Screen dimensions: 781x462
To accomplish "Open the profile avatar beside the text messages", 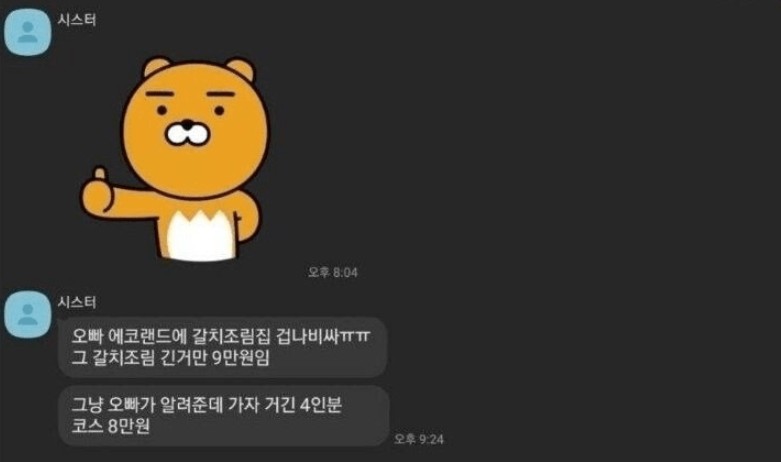I will (28, 315).
